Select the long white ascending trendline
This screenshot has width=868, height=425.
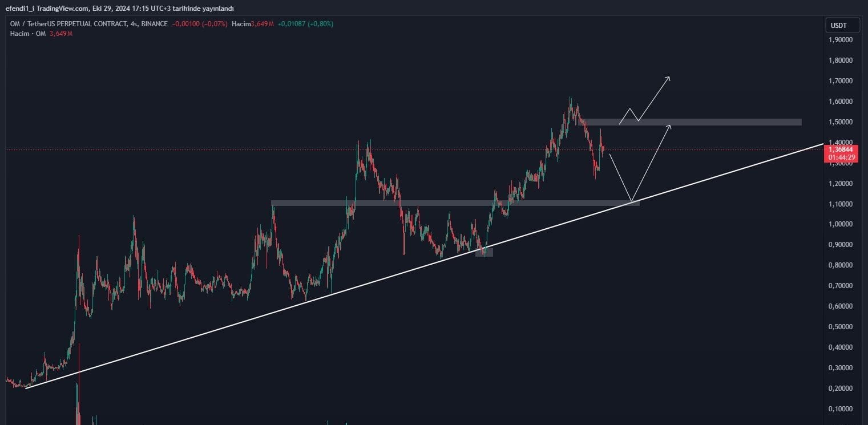pyautogui.click(x=425, y=266)
